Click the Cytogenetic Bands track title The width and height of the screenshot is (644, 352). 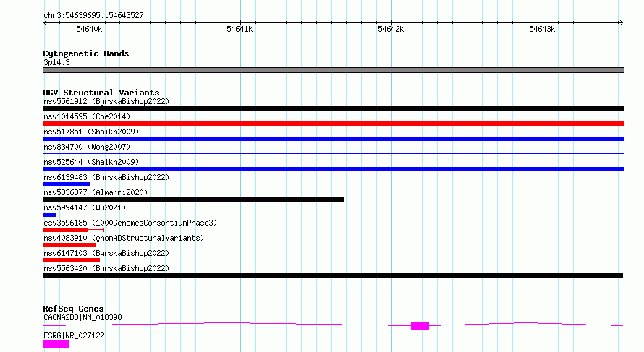(x=86, y=53)
